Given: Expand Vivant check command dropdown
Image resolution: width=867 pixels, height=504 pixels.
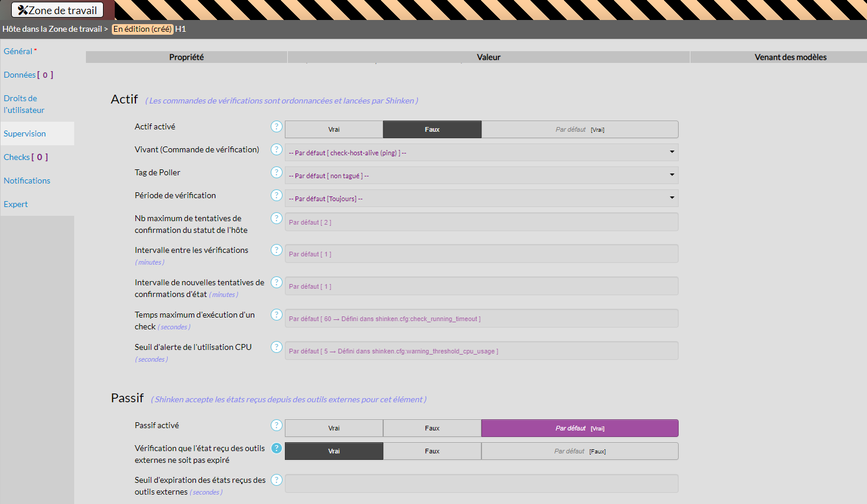Looking at the screenshot, I should (481, 153).
